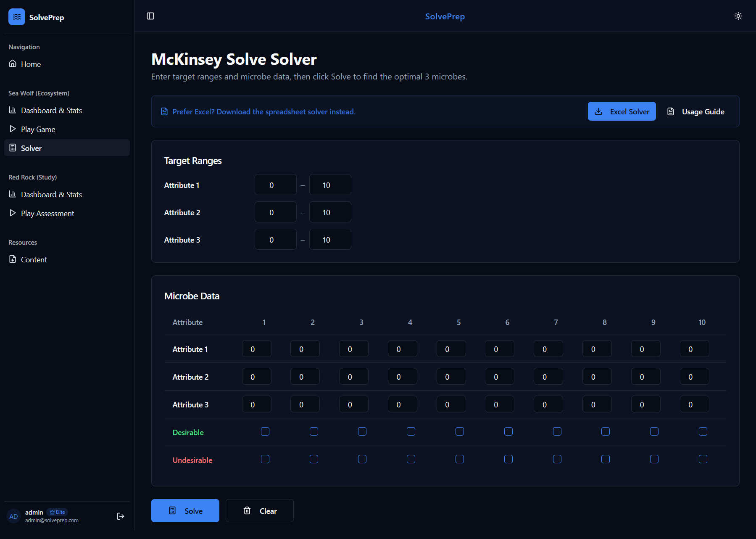Enable Desirable checkbox for microbe 5

tap(460, 431)
